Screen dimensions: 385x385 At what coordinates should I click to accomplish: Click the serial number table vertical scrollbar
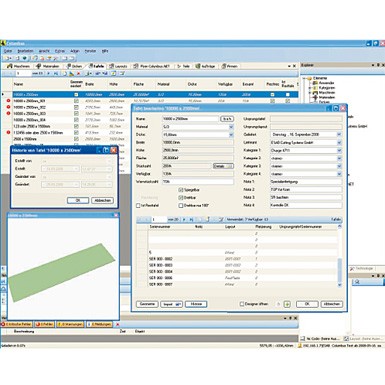(339, 256)
